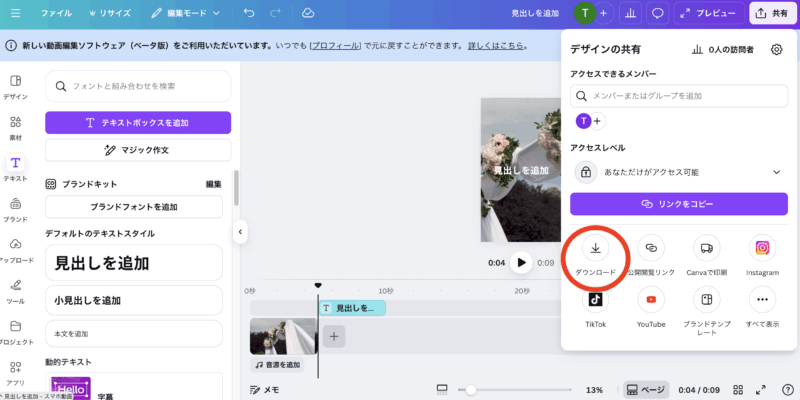Open the ブランド sidebar tab
800x400 pixels.
pos(15,209)
